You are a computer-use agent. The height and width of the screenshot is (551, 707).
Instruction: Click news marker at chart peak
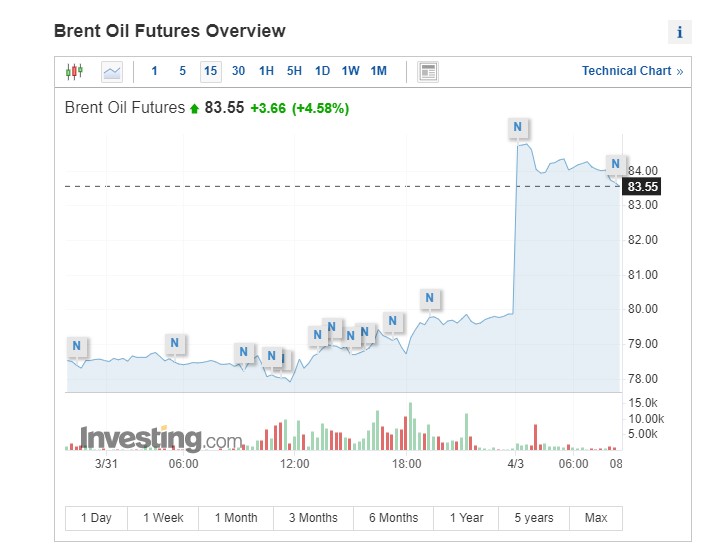tap(517, 127)
